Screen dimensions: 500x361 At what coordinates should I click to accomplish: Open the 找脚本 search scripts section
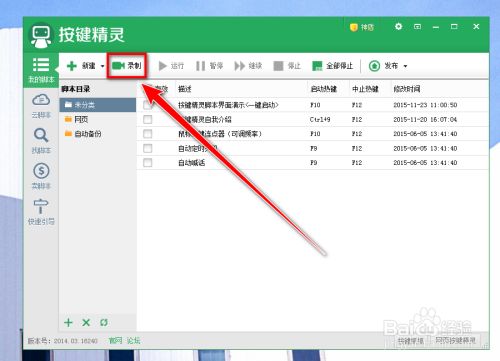point(41,141)
